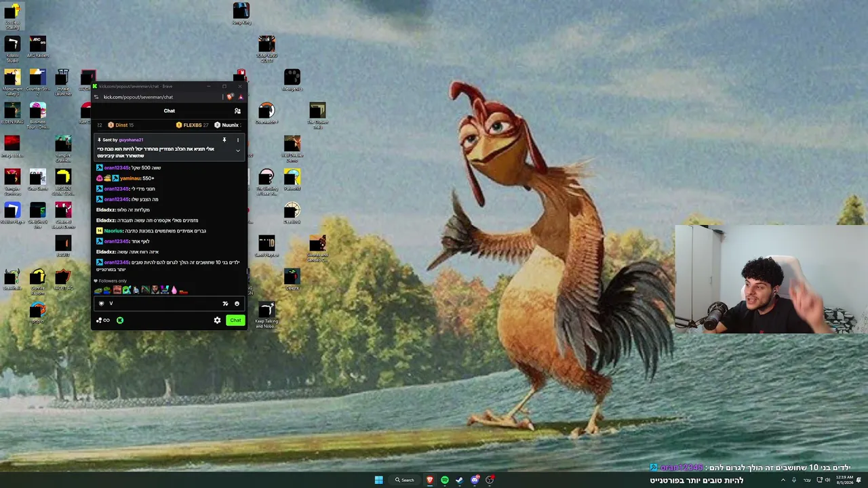Open taskbar Search box
Image resolution: width=868 pixels, height=488 pixels.
[404, 480]
